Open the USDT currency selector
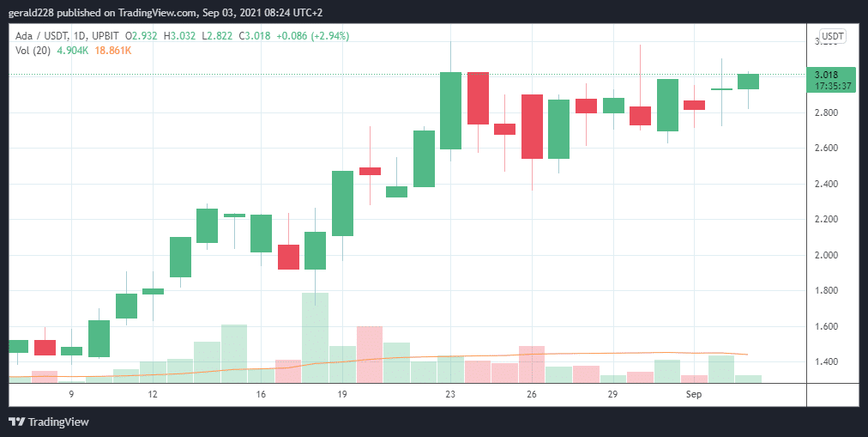Image resolution: width=868 pixels, height=437 pixels. tap(832, 36)
